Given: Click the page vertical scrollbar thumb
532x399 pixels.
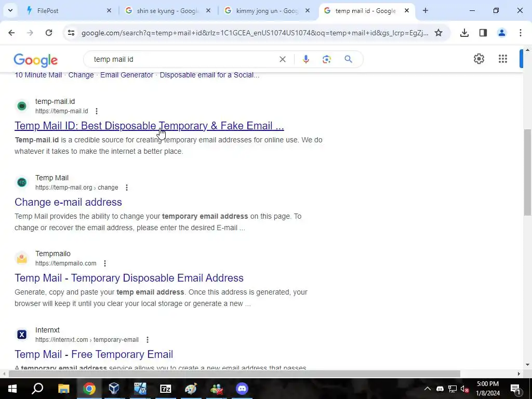Looking at the screenshot, I should pyautogui.click(x=528, y=172).
